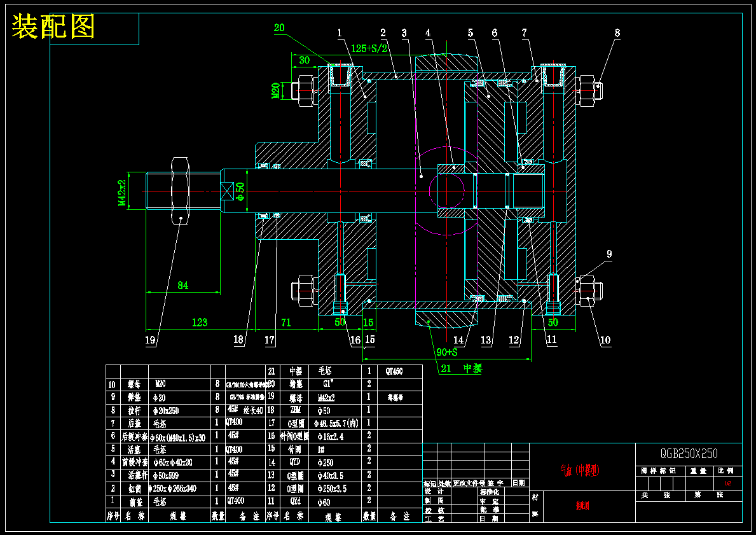The image size is (756, 535).
Task: Select the '45# 丝长40' remark cell
Action: (246, 410)
